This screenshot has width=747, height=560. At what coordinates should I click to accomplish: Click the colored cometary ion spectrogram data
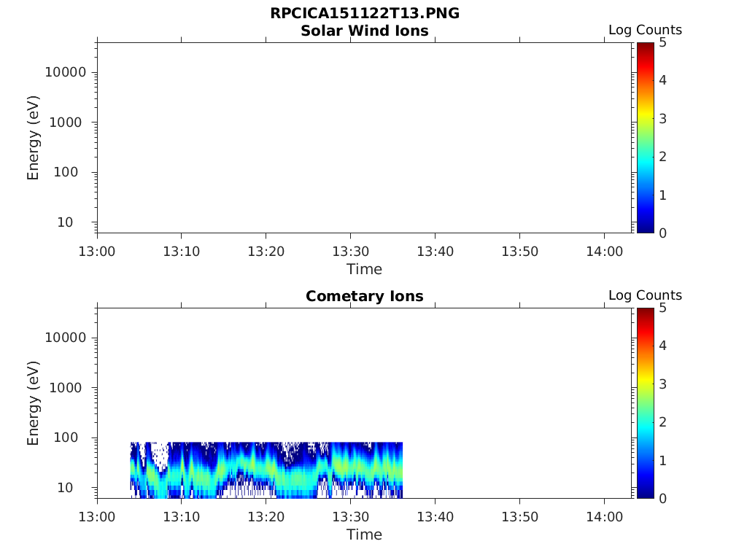pos(267,470)
